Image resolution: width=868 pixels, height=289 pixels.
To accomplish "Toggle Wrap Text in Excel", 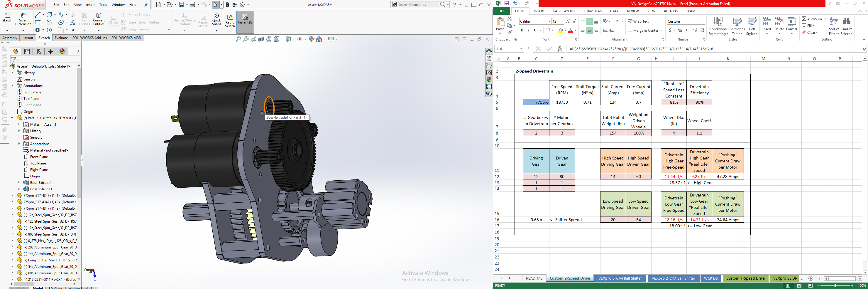I will [638, 21].
